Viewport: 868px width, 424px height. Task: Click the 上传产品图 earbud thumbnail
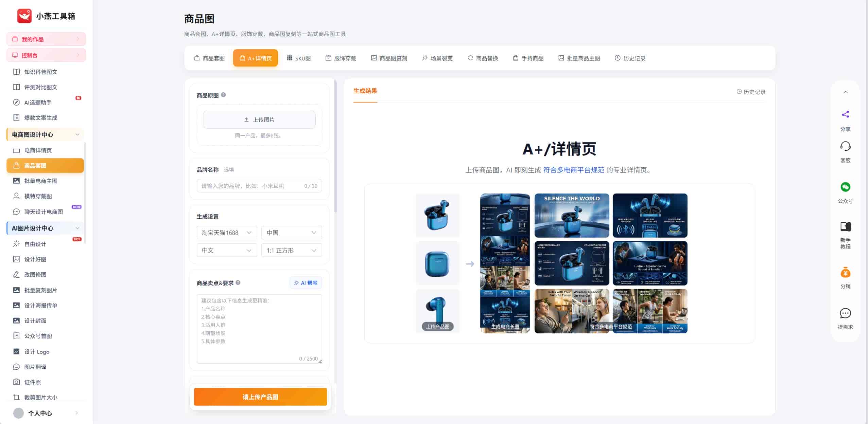pos(437,310)
